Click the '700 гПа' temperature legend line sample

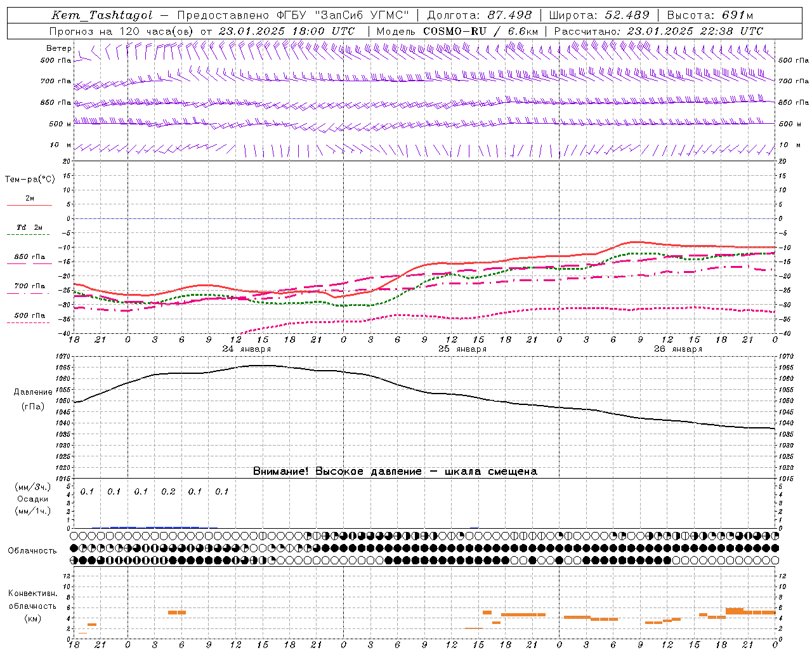[x=29, y=293]
